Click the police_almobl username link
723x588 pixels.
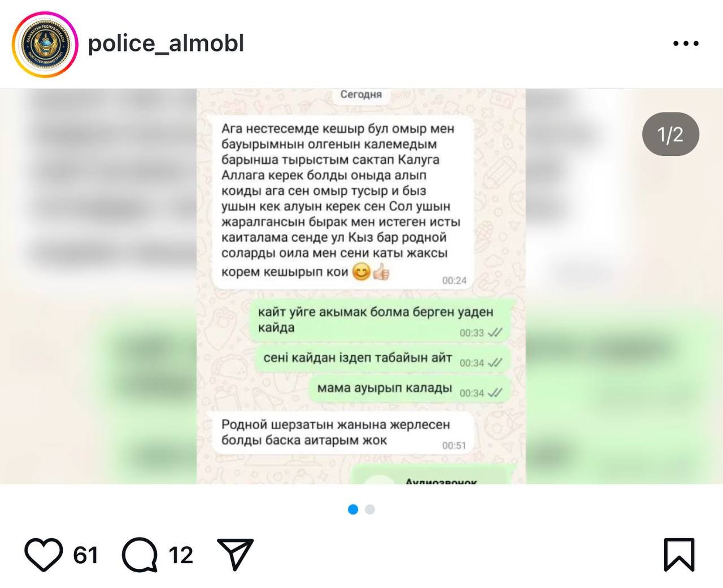(166, 43)
